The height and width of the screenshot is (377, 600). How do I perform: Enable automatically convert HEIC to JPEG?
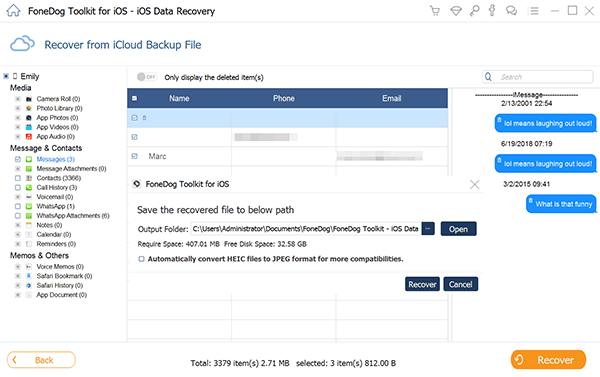(141, 259)
